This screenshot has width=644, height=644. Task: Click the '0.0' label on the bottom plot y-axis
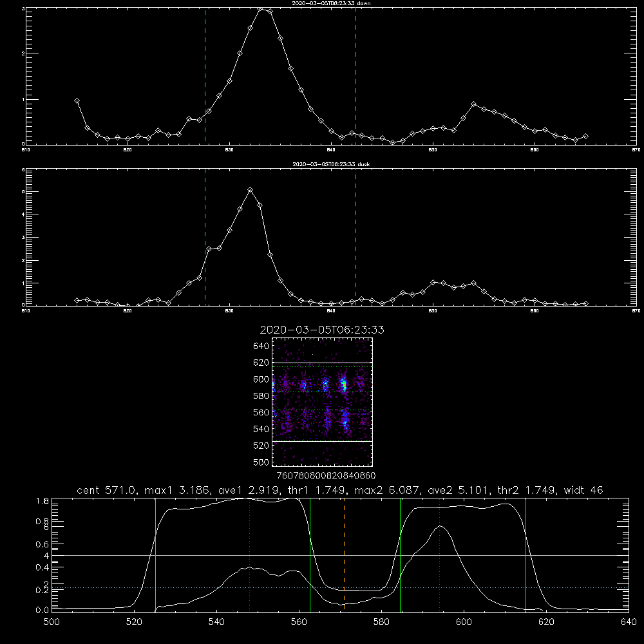point(43,611)
